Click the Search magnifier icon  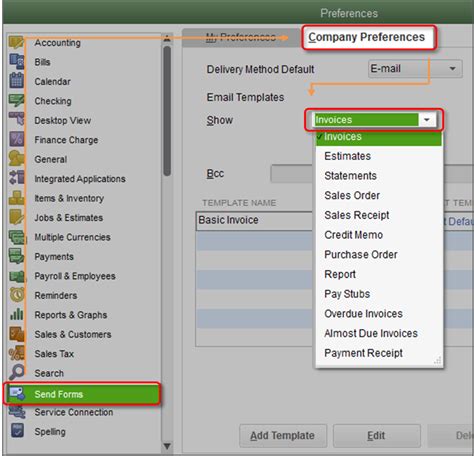(16, 372)
